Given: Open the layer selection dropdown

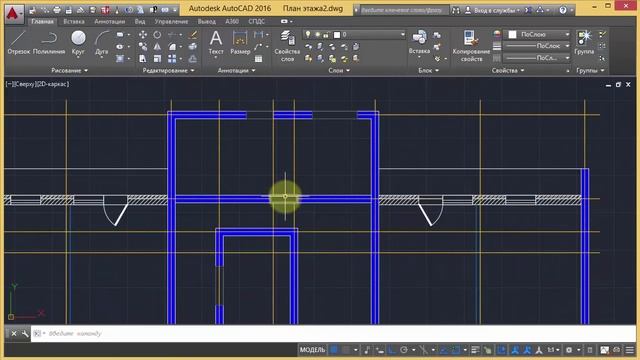Looking at the screenshot, I should [x=354, y=35].
